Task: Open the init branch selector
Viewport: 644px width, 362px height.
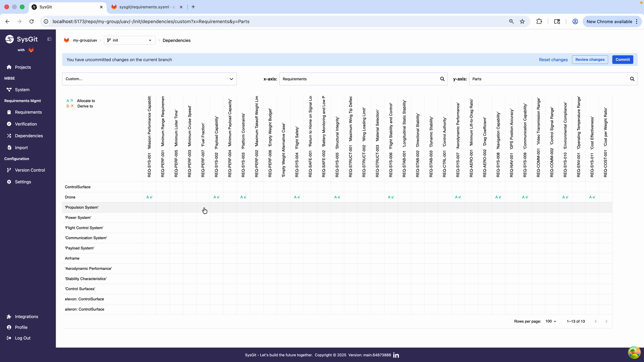Action: point(129,40)
